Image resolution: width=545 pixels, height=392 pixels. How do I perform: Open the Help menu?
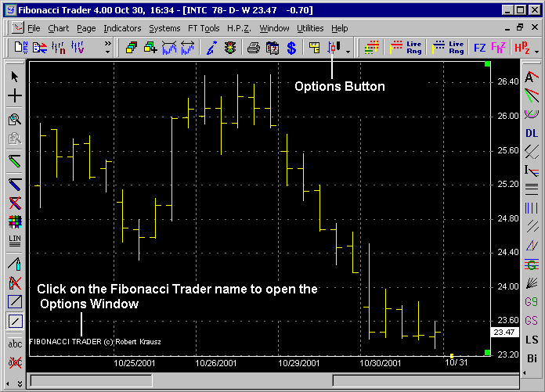pos(340,28)
